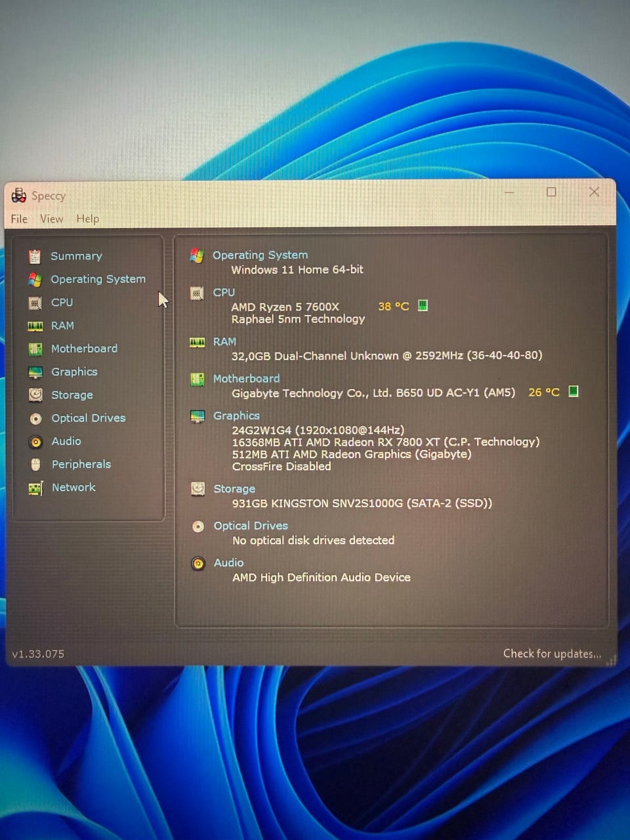Click the Storage drive icon in sidebar
Image resolution: width=630 pixels, height=840 pixels.
click(x=35, y=395)
